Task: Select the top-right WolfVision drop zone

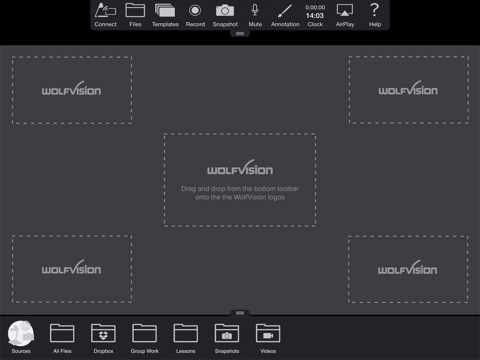Action: (x=409, y=90)
